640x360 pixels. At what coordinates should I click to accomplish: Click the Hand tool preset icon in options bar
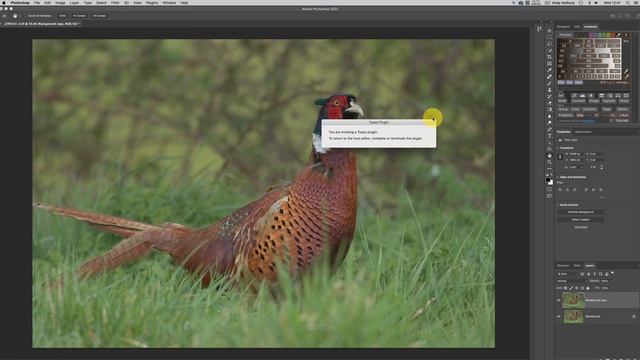(15, 16)
